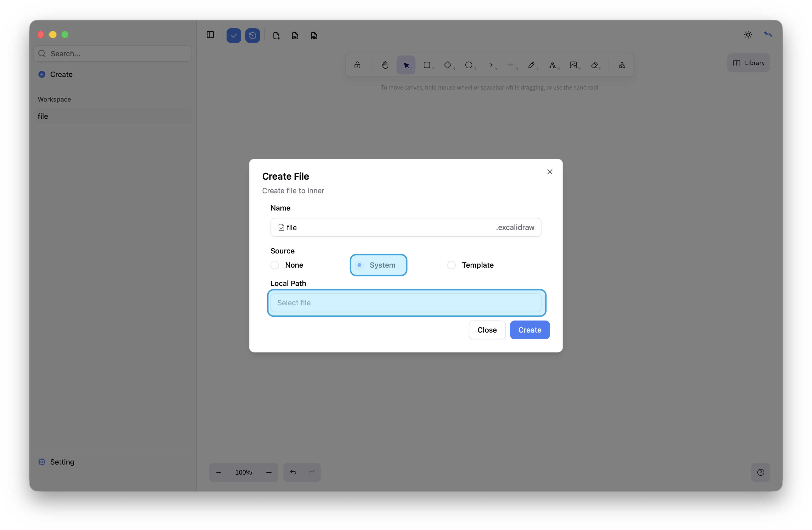
Task: Click the Close dialog button
Action: click(487, 330)
